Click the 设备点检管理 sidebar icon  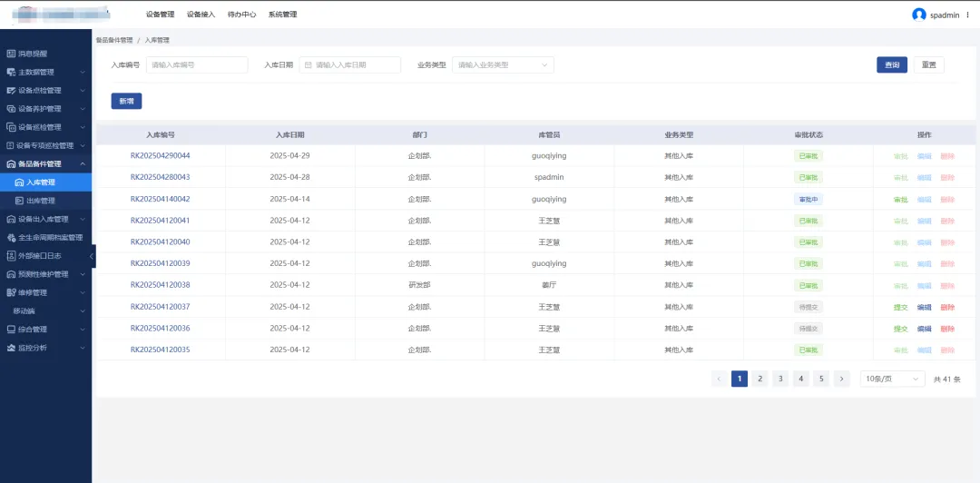coord(11,91)
